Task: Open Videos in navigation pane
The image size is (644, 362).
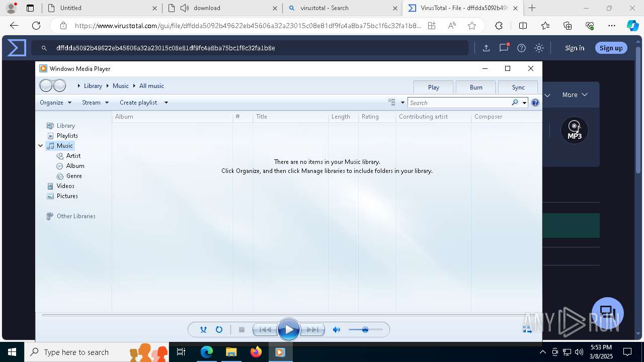Action: point(65,186)
